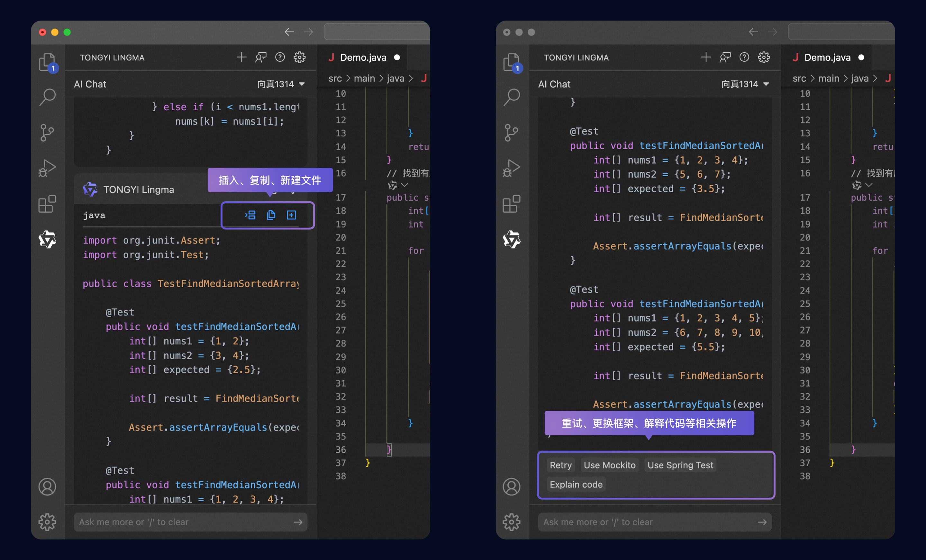Open help question icon in right TONGYI LINGMA header
The image size is (926, 560).
(x=744, y=58)
